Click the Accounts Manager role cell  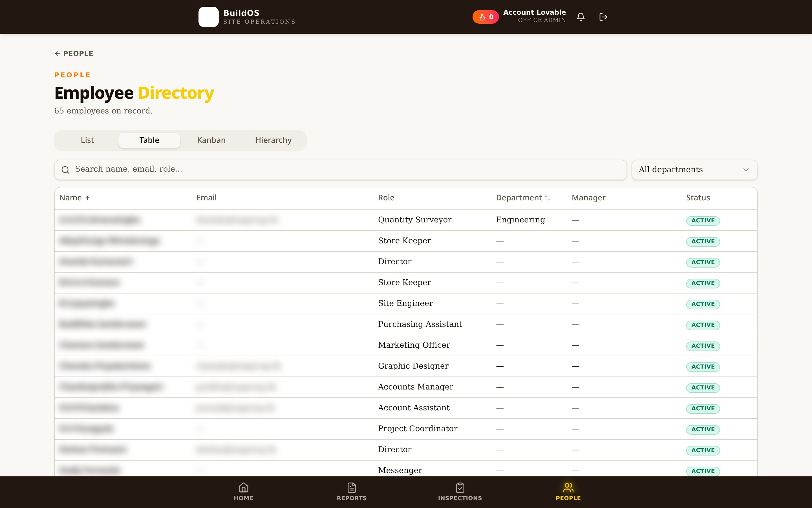[416, 387]
